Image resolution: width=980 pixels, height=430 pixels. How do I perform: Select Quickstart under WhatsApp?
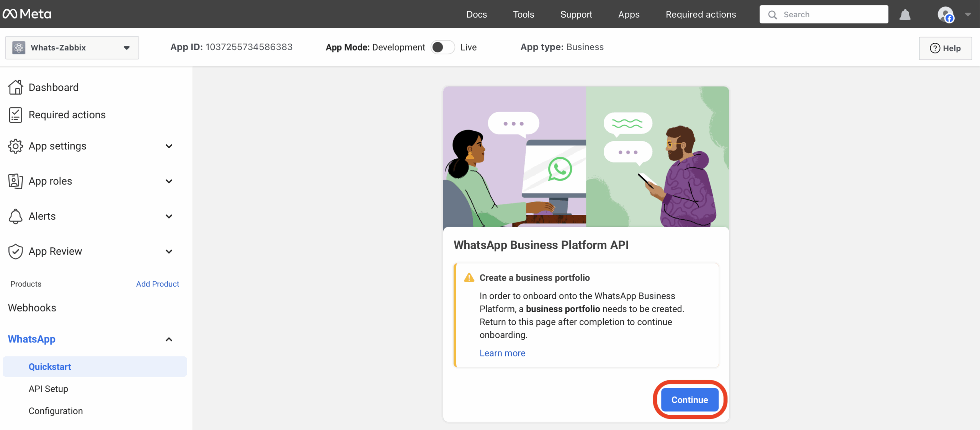point(95,366)
